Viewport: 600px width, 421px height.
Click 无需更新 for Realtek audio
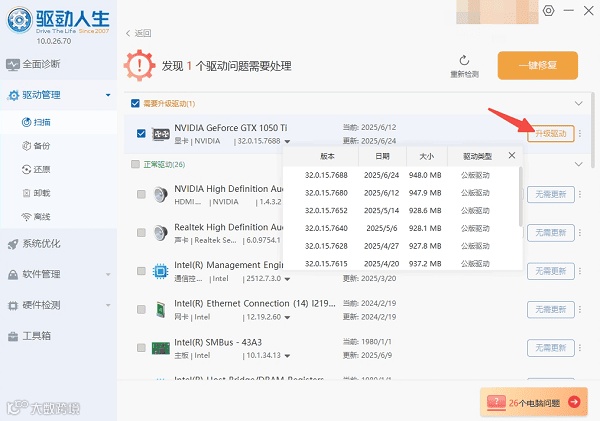tap(551, 233)
